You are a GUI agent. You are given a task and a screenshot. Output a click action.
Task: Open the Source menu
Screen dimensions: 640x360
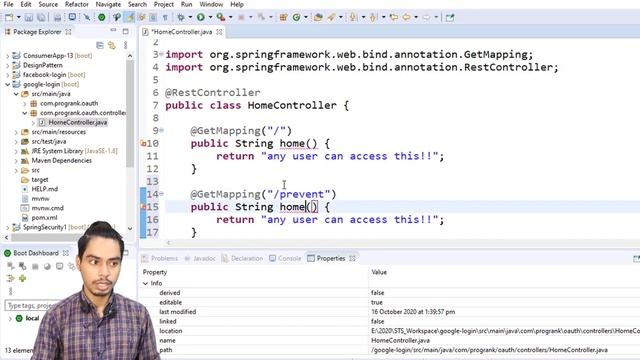(48, 4)
